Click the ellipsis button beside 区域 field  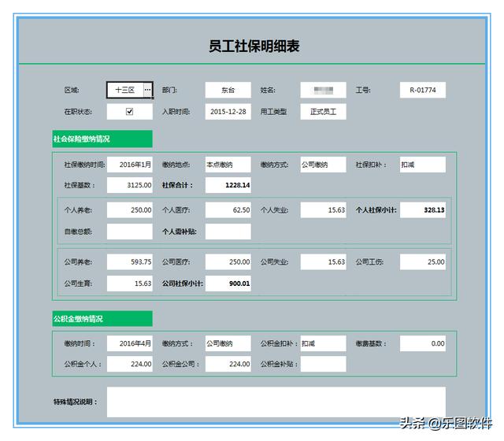147,91
